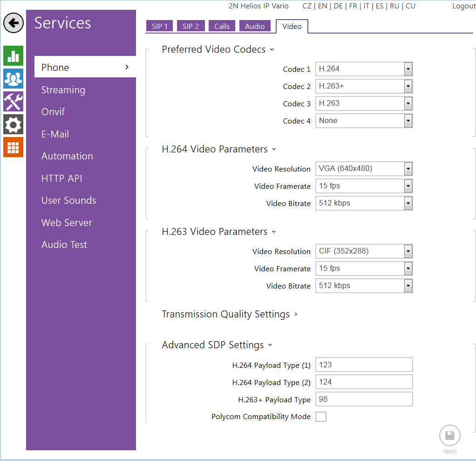
Task: Open Streaming in the Services menu
Action: (x=63, y=90)
